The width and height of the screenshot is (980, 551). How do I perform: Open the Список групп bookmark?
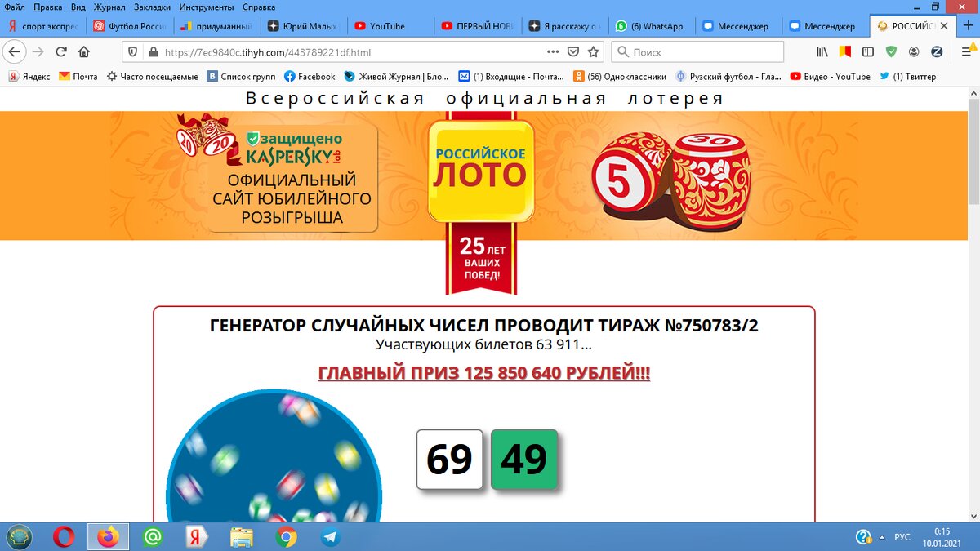pos(241,77)
